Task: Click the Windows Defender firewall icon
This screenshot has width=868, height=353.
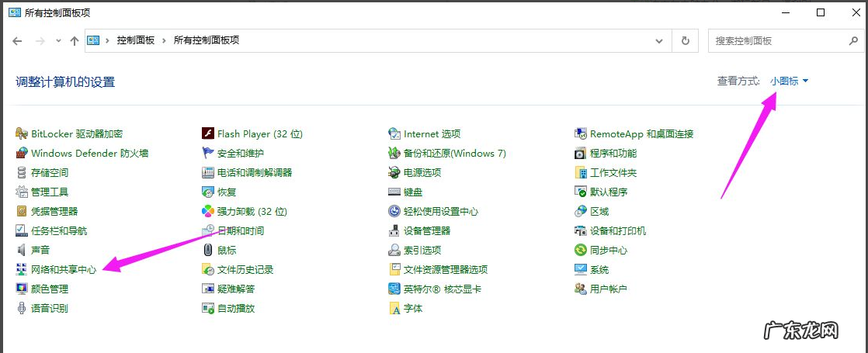Action: coord(22,154)
